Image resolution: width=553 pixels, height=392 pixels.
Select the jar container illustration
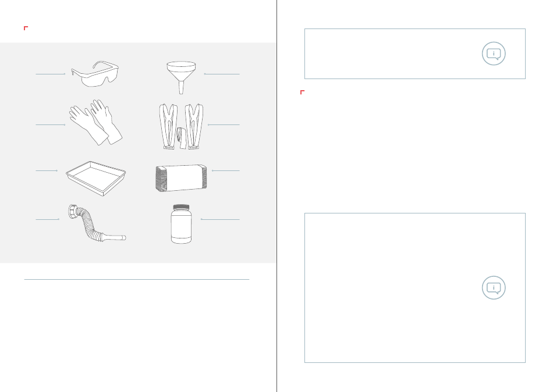pos(181,224)
